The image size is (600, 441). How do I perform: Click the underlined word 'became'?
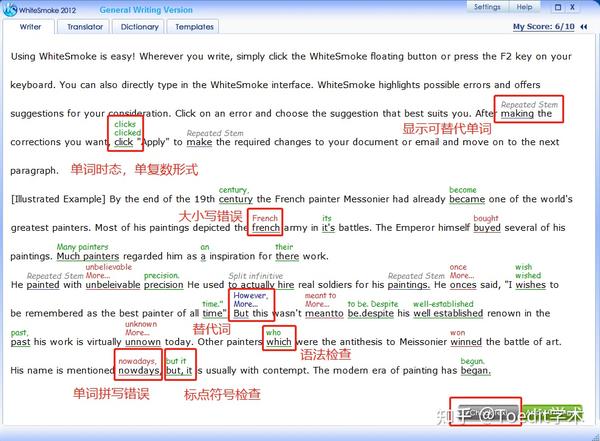click(467, 199)
